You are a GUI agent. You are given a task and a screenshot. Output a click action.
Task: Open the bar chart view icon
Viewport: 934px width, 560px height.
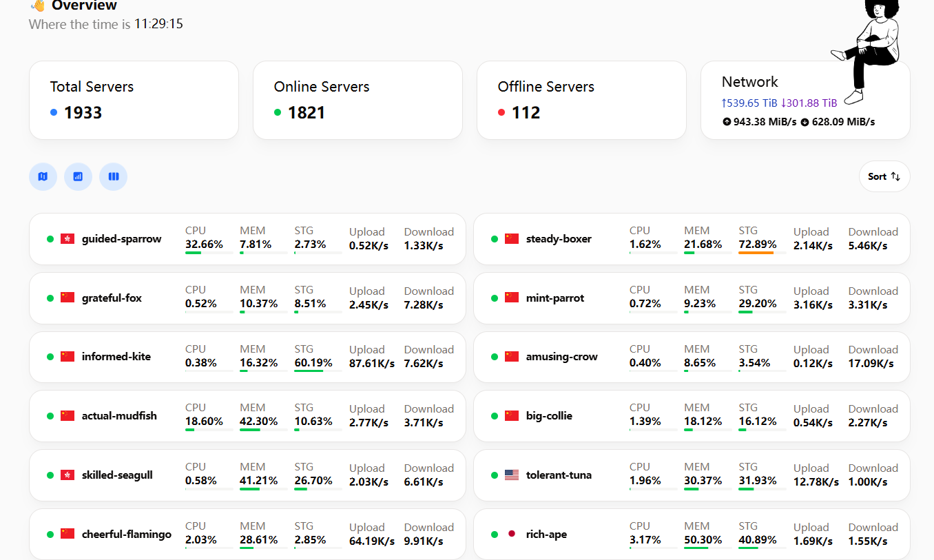78,176
